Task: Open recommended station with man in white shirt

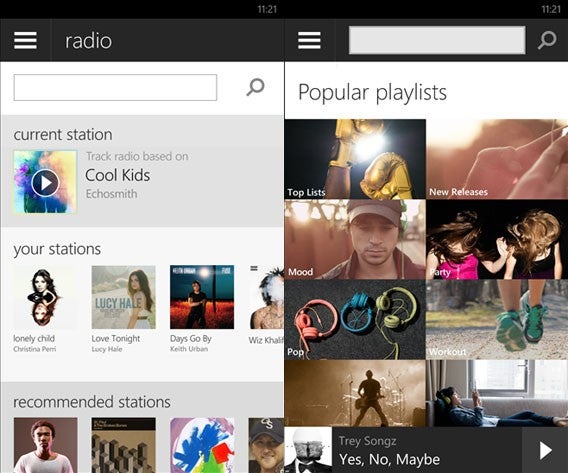Action: [x=45, y=445]
